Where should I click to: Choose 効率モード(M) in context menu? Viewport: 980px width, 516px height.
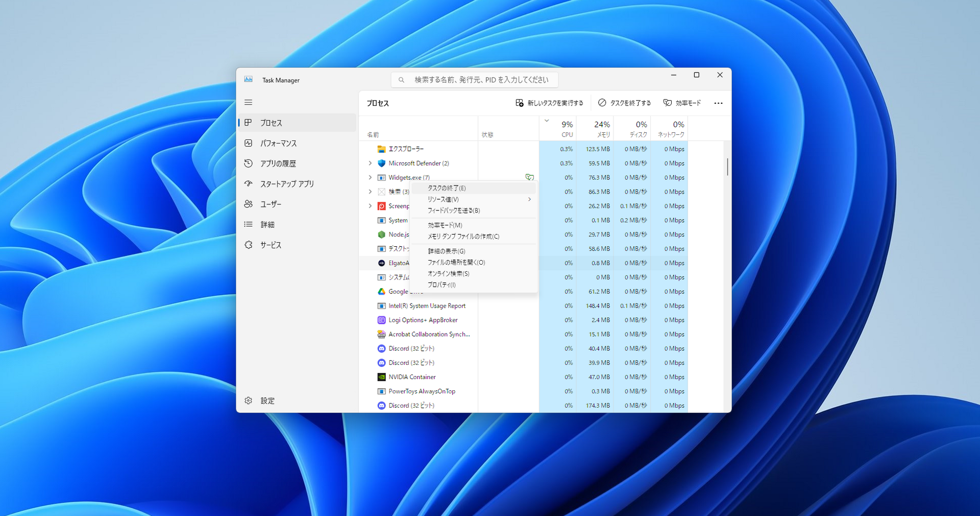click(474, 225)
